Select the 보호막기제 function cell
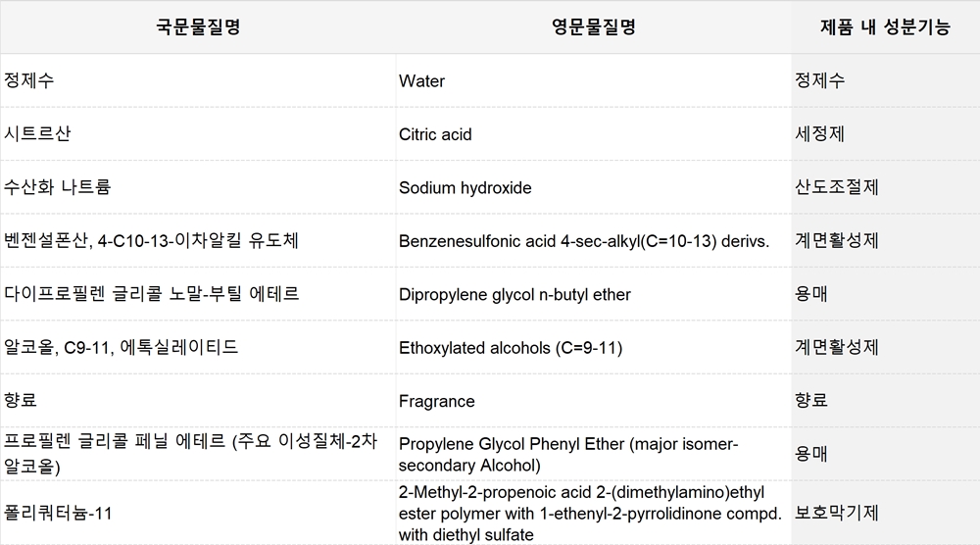This screenshot has width=980, height=545. 885,513
